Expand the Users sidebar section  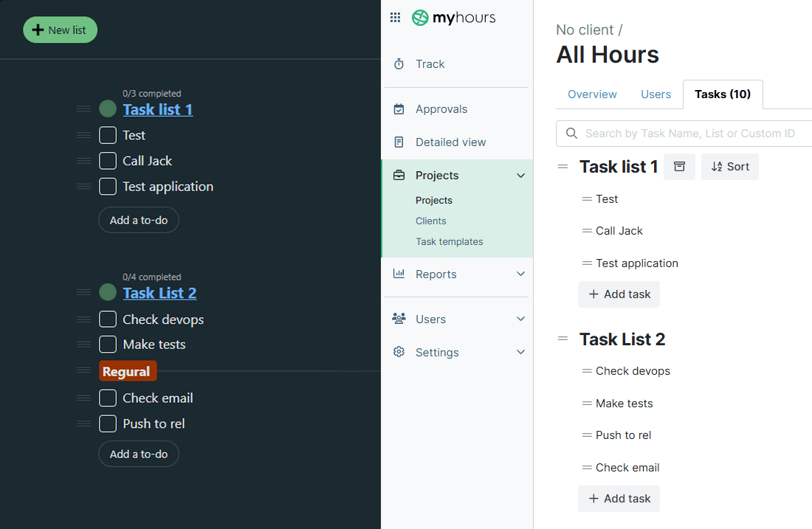coord(520,319)
